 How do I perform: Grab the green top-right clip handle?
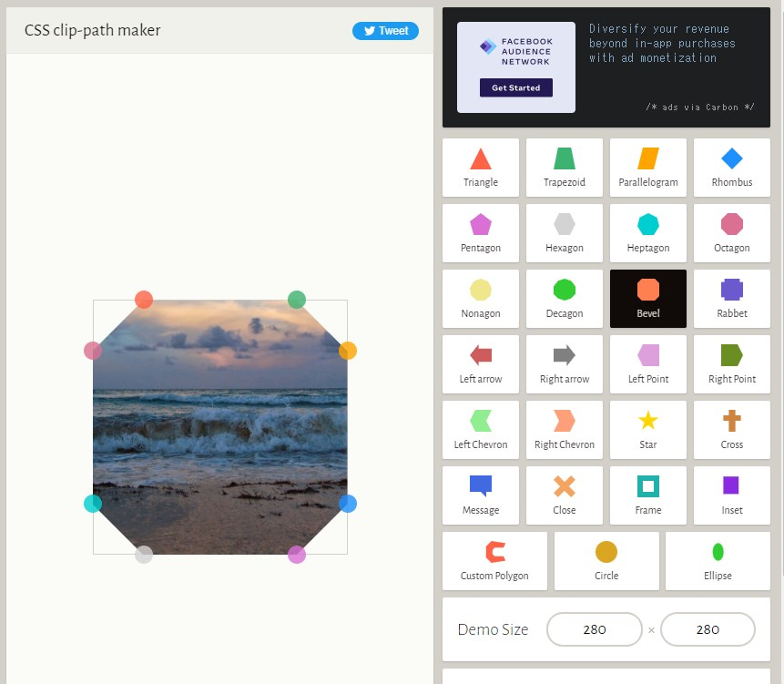pyautogui.click(x=297, y=300)
